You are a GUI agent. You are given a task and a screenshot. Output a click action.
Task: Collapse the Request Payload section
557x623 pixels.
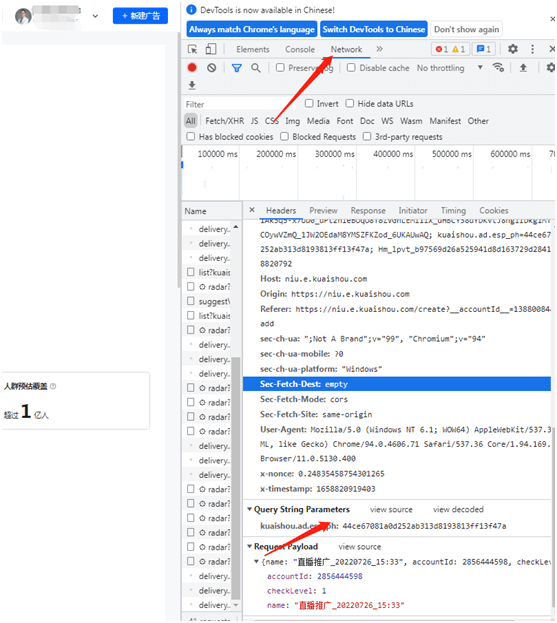[x=249, y=547]
